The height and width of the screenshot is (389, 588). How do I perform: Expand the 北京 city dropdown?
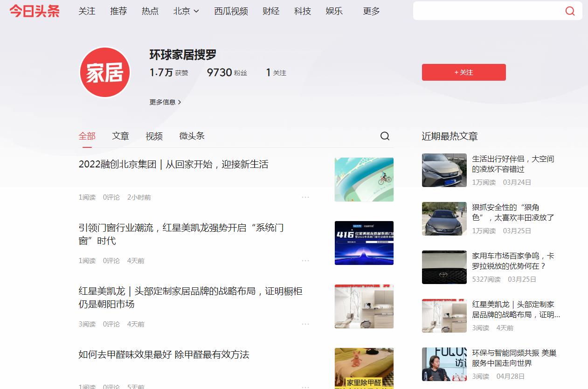(186, 11)
